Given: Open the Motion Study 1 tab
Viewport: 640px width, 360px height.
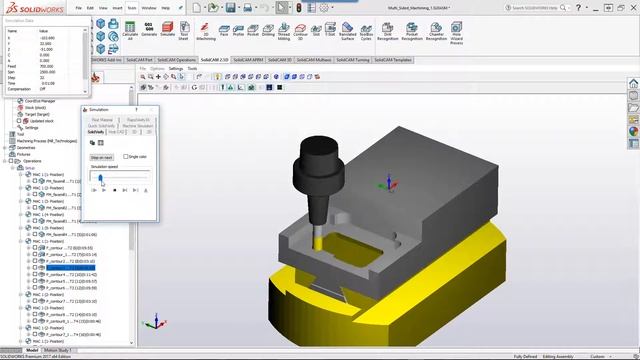Looking at the screenshot, I should (57, 350).
